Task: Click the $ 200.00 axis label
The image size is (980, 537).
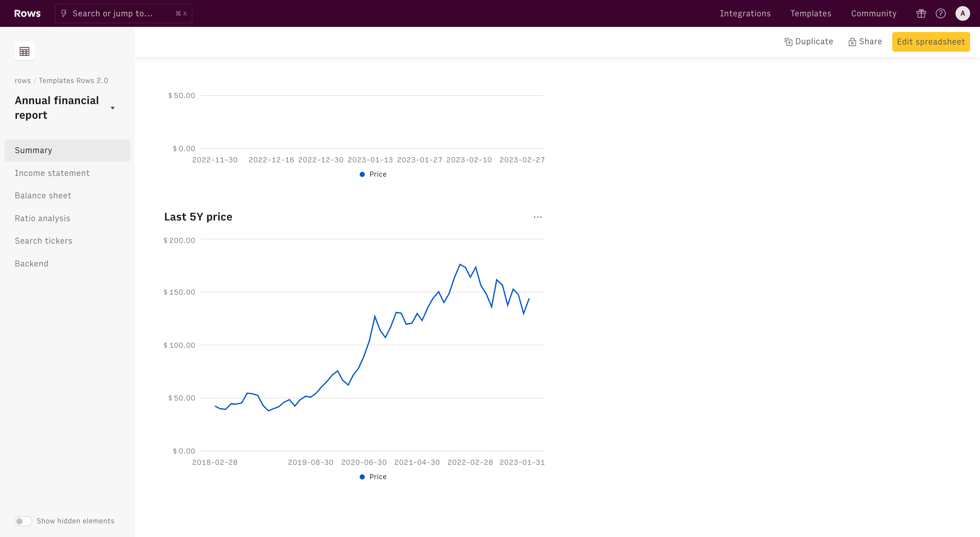Action: (x=179, y=241)
